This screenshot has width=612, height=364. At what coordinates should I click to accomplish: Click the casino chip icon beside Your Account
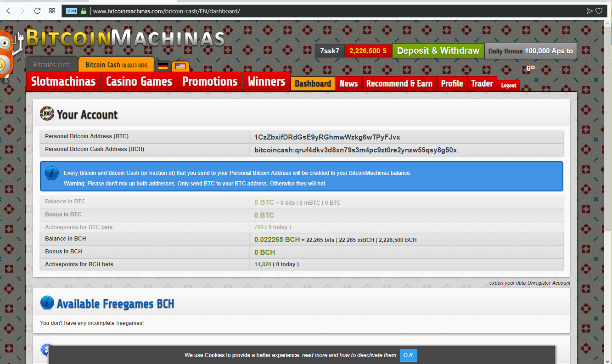(47, 114)
